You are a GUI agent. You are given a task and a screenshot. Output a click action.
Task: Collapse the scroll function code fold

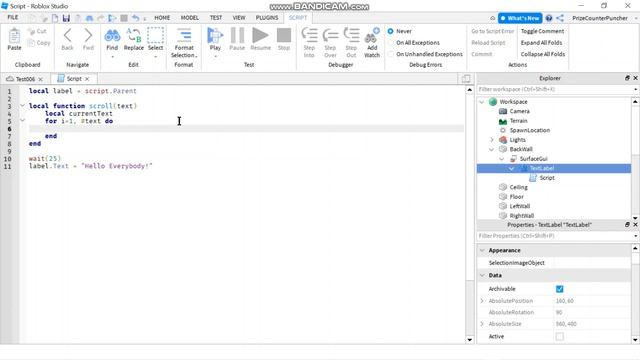click(22, 106)
